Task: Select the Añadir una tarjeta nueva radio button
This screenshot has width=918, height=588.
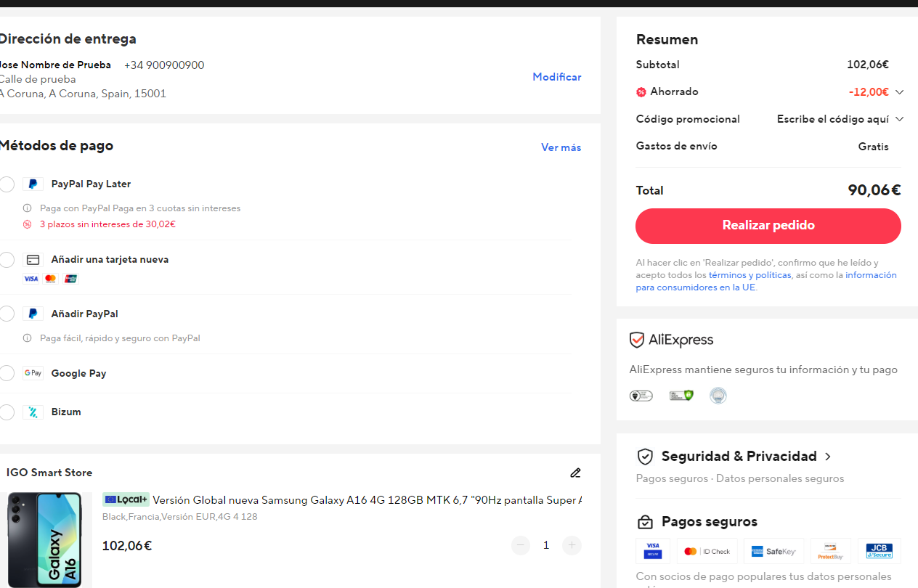Action: pos(6,260)
